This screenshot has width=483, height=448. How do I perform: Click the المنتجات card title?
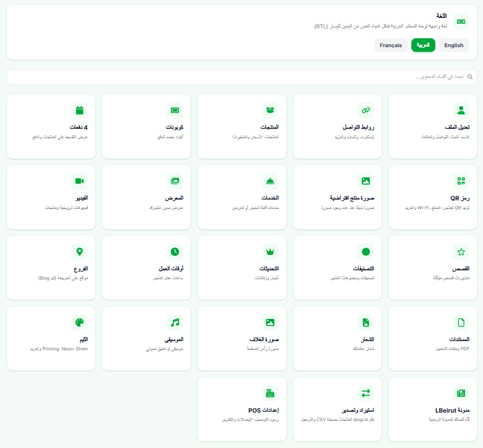click(x=269, y=127)
